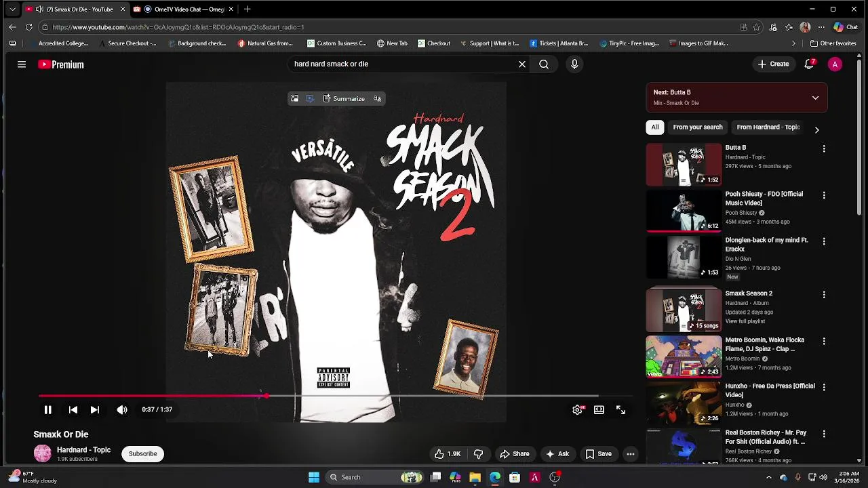Go to YouTube Premium home logo
The height and width of the screenshot is (488, 868).
click(x=61, y=64)
